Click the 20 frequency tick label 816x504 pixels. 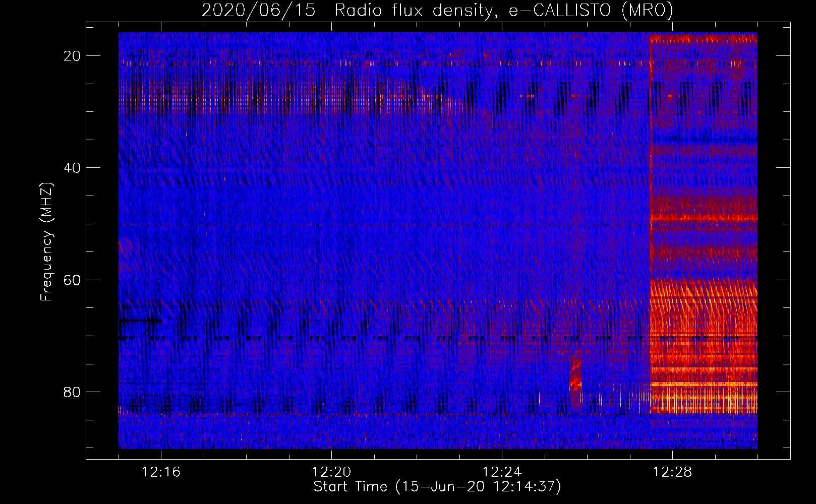72,56
